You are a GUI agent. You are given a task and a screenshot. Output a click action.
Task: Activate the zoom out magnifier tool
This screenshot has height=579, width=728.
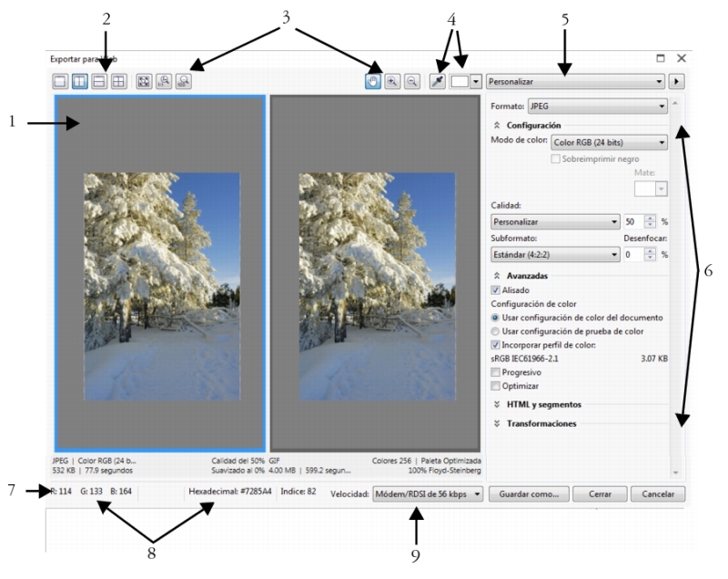point(412,80)
